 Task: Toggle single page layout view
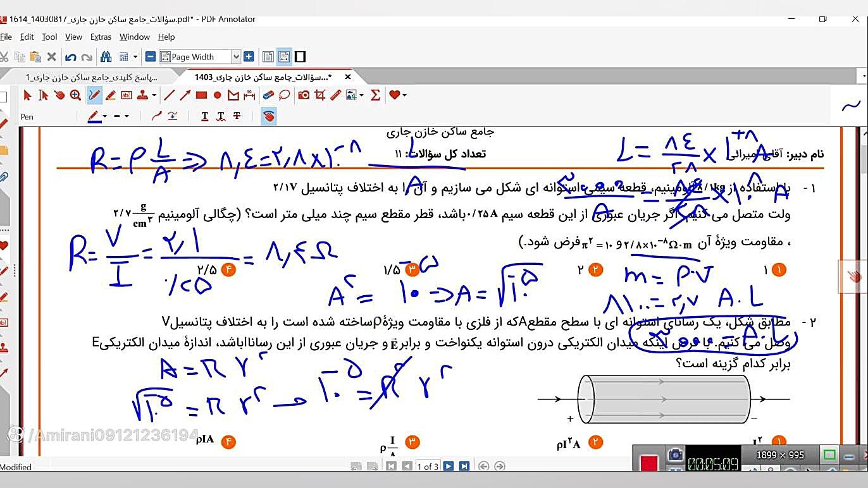click(268, 57)
